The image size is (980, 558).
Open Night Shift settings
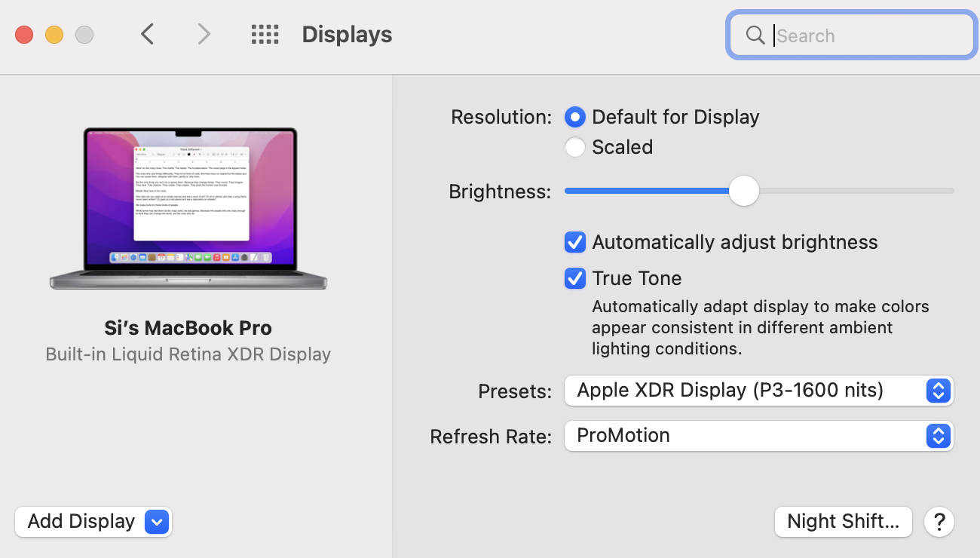(x=843, y=521)
